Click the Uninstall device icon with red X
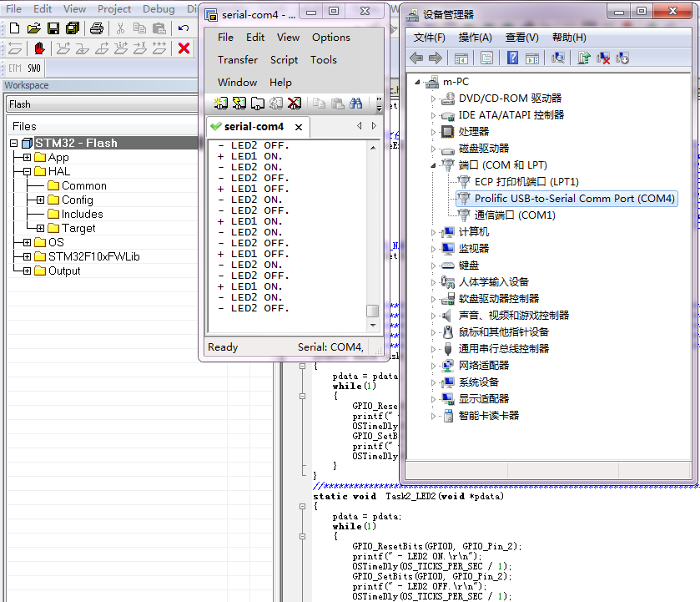 click(603, 58)
